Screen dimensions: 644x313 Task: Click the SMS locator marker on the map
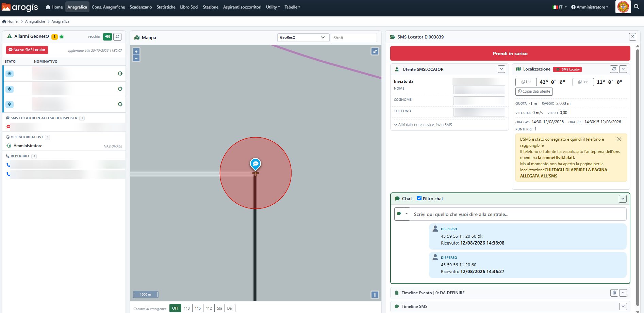pos(255,164)
